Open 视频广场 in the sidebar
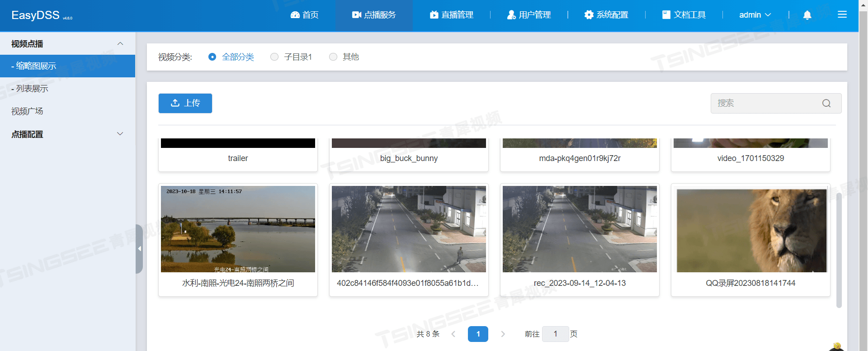This screenshot has width=868, height=351. (27, 111)
